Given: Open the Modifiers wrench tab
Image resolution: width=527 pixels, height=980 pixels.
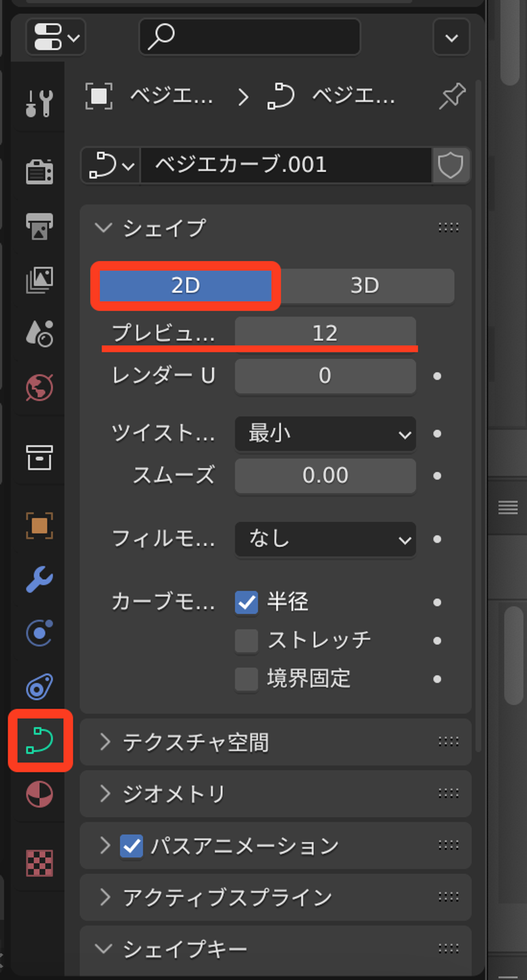Looking at the screenshot, I should 39,579.
